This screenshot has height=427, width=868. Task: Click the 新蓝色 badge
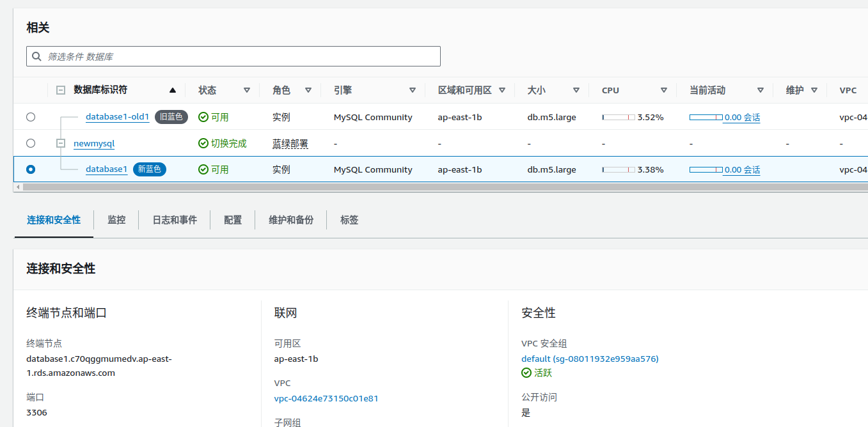coord(150,169)
